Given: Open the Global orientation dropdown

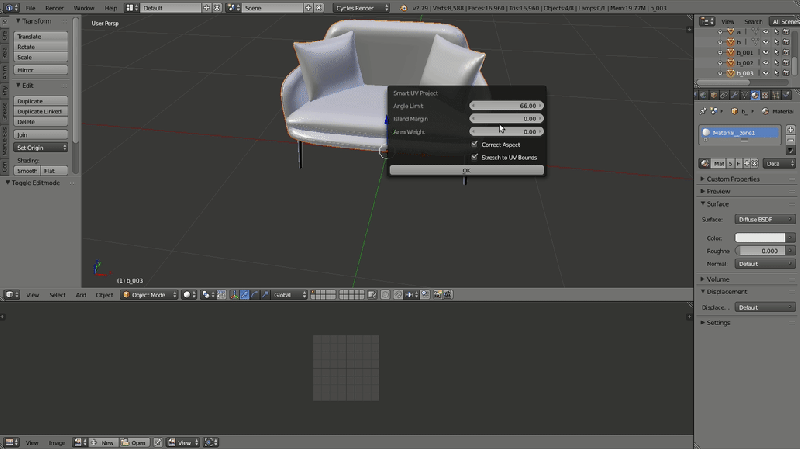Looking at the screenshot, I should click(289, 294).
